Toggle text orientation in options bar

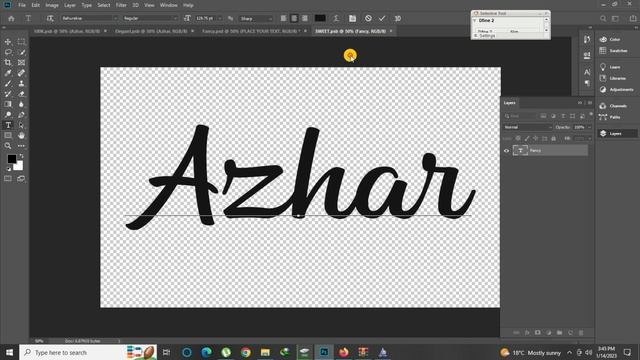click(50, 18)
